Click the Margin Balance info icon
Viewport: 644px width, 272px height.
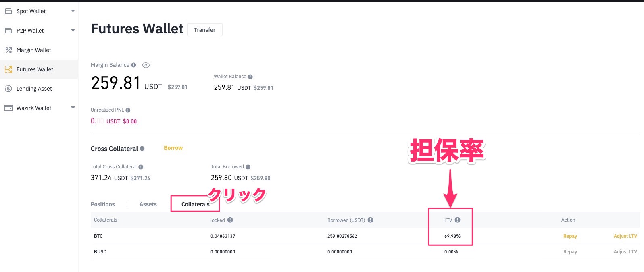133,65
